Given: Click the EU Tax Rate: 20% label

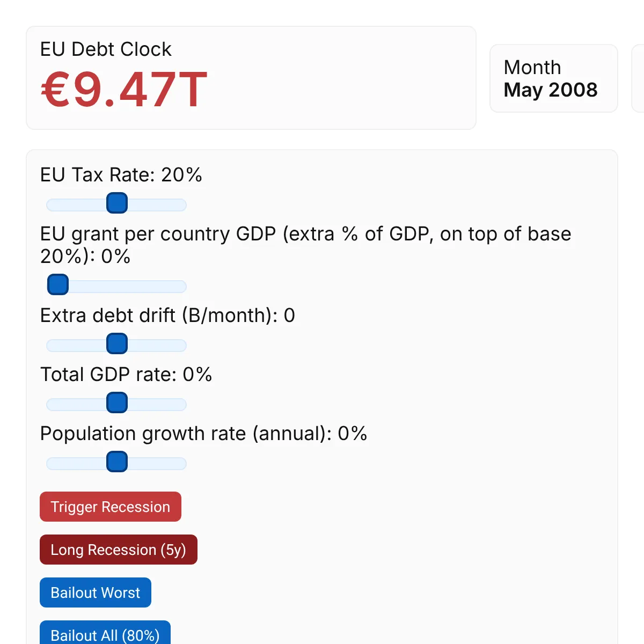Looking at the screenshot, I should point(121,175).
